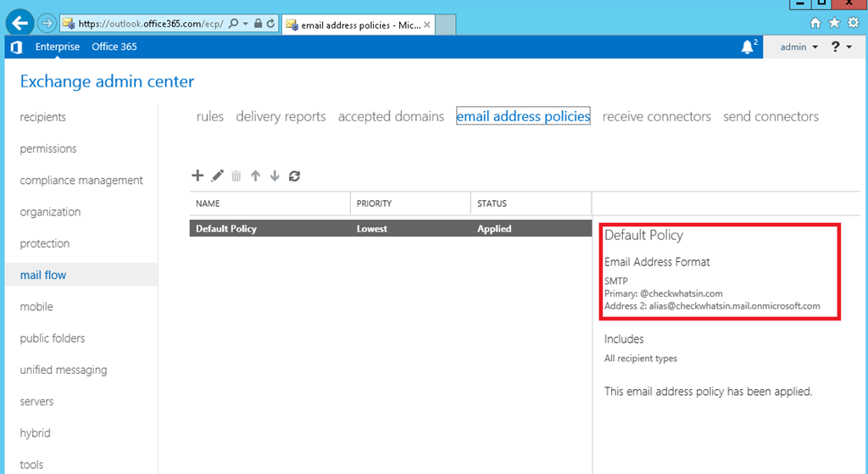Open permissions in left navigation
868x474 pixels.
[x=48, y=148]
